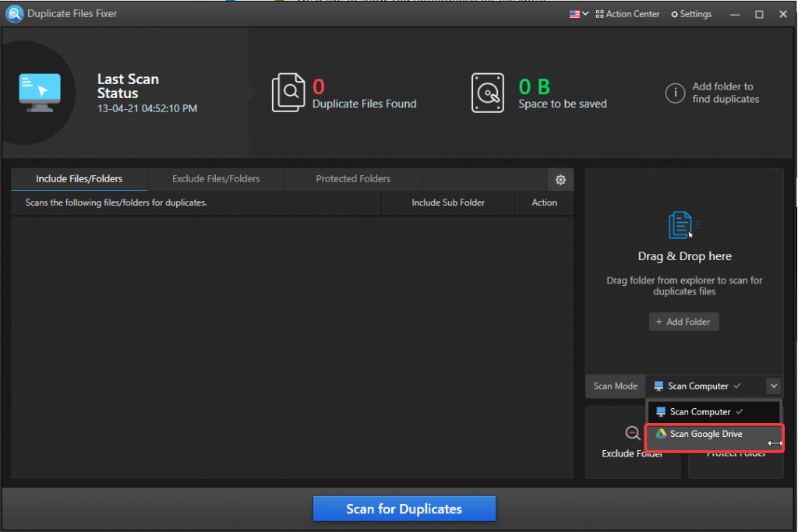Click the Last Scan Status monitor icon
This screenshot has width=798, height=532.
[x=40, y=93]
